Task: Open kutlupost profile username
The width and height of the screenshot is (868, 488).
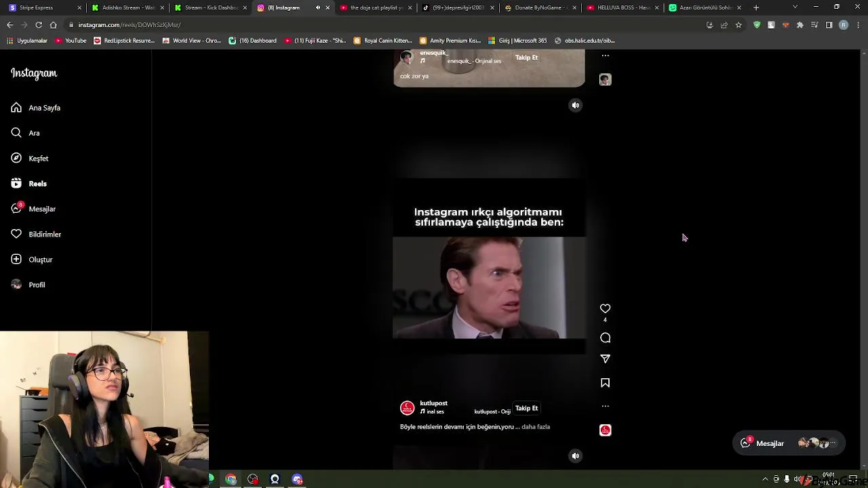Action: 433,403
